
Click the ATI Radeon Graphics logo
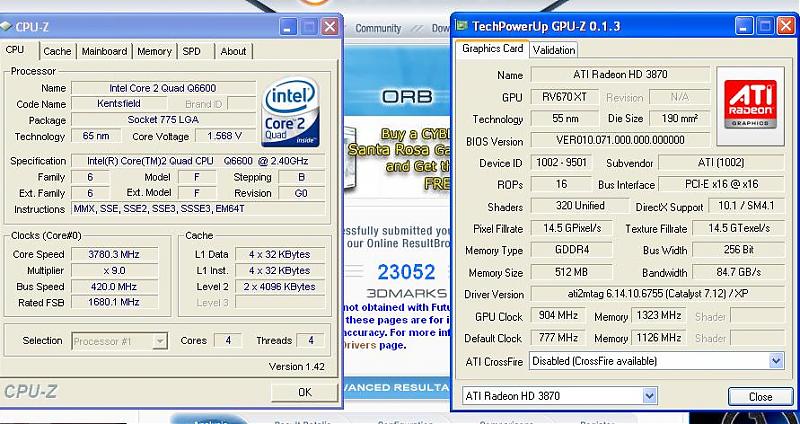click(750, 105)
